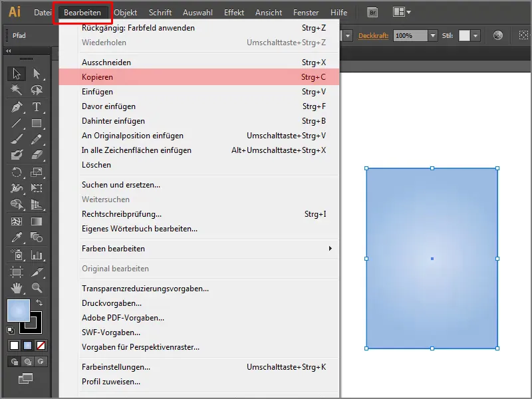This screenshot has height=399, width=532.
Task: Activate the Text tool
Action: tap(38, 105)
